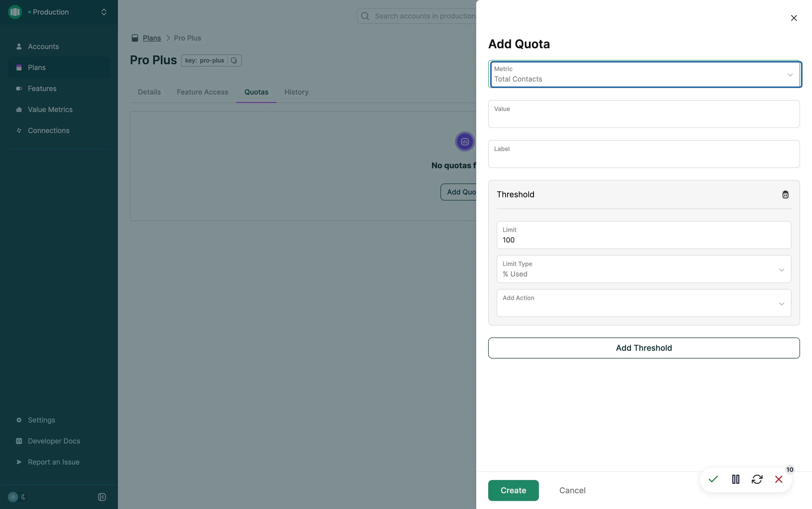Click the app logo in sidebar header
Image resolution: width=812 pixels, height=509 pixels.
15,12
